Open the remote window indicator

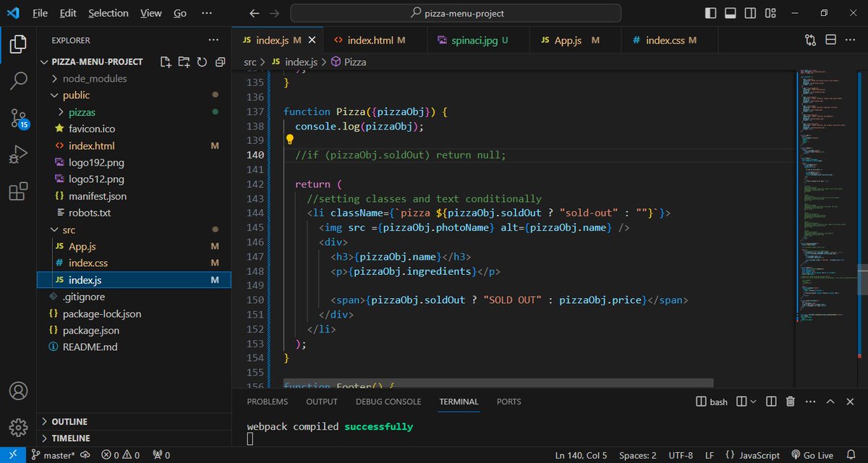12,456
